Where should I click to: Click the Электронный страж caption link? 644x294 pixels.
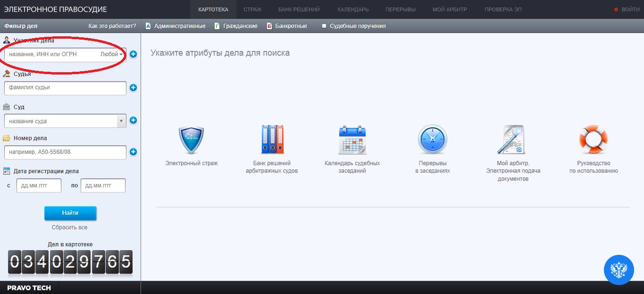[x=192, y=163]
